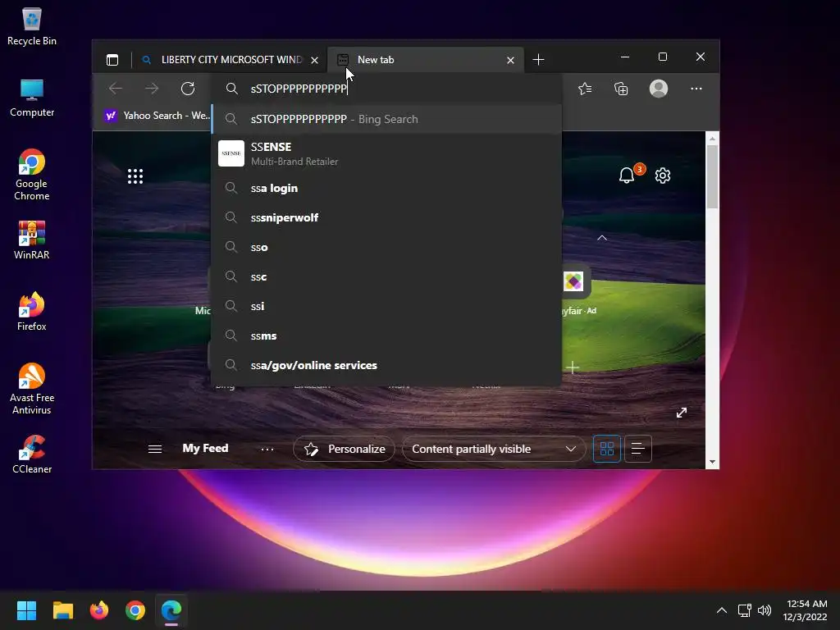Select WinRAR desktop shortcut
Screen dimensions: 840x630
click(32, 240)
